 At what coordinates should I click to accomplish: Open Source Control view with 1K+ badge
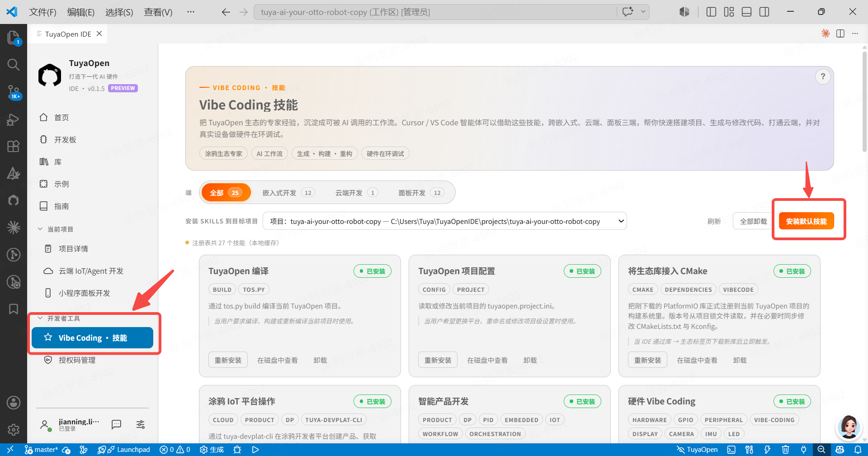[14, 92]
